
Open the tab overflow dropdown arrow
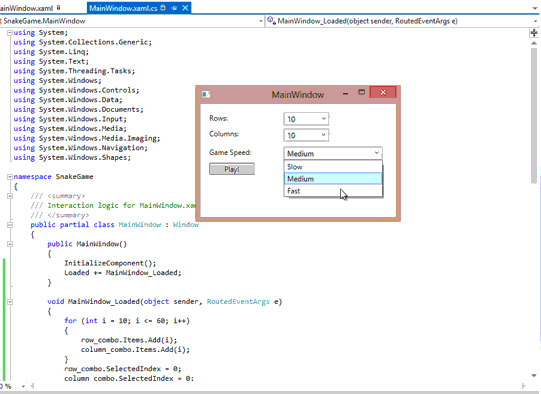tap(535, 8)
